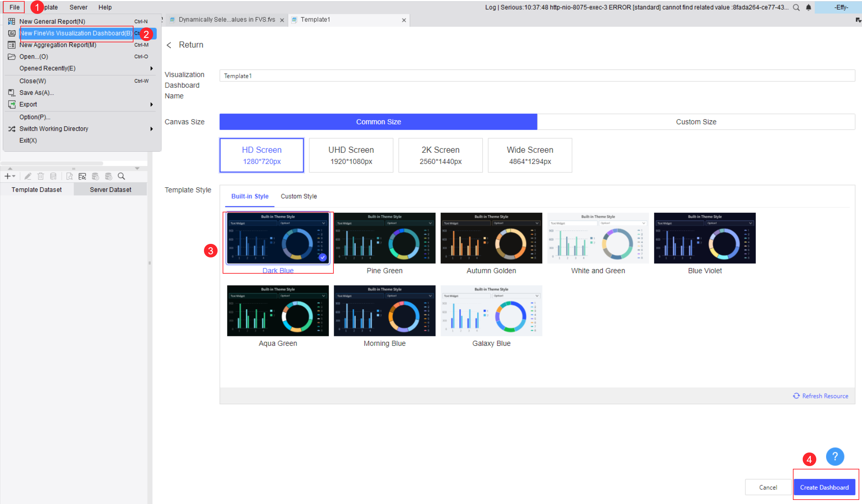Switch to the Server Dataset tab
Viewport: 862px width, 504px height.
coord(110,190)
